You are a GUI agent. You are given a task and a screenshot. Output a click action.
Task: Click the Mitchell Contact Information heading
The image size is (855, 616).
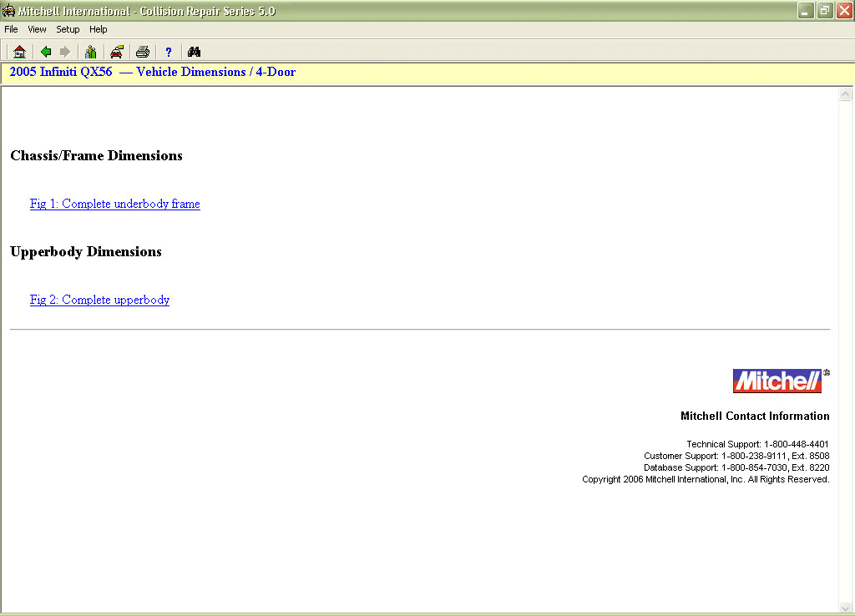tap(755, 416)
